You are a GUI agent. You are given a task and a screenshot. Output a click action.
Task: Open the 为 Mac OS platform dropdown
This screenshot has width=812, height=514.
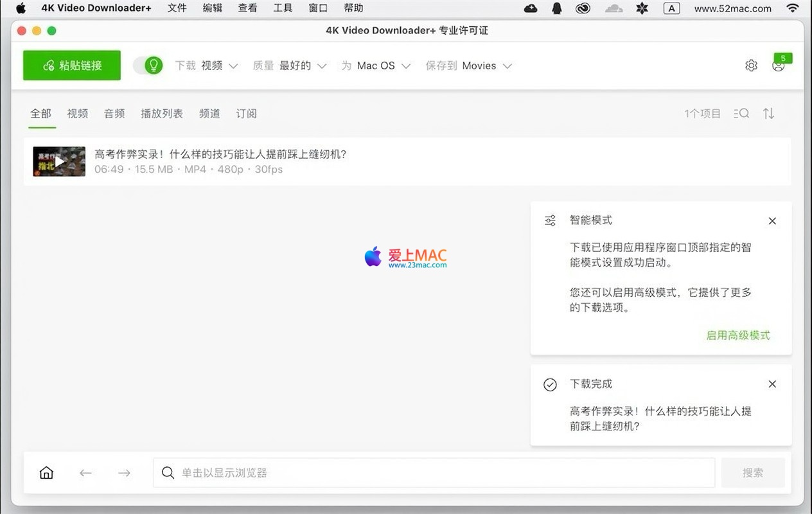(x=376, y=66)
